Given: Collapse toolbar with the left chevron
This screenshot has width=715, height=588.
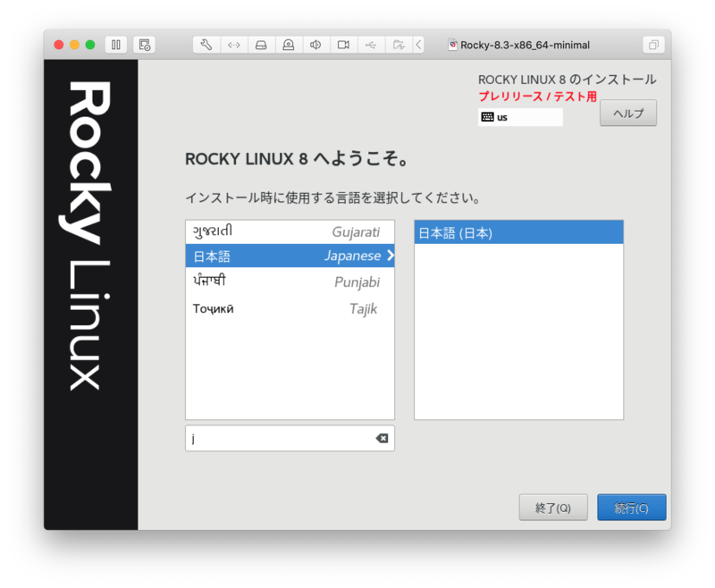Looking at the screenshot, I should pos(418,45).
